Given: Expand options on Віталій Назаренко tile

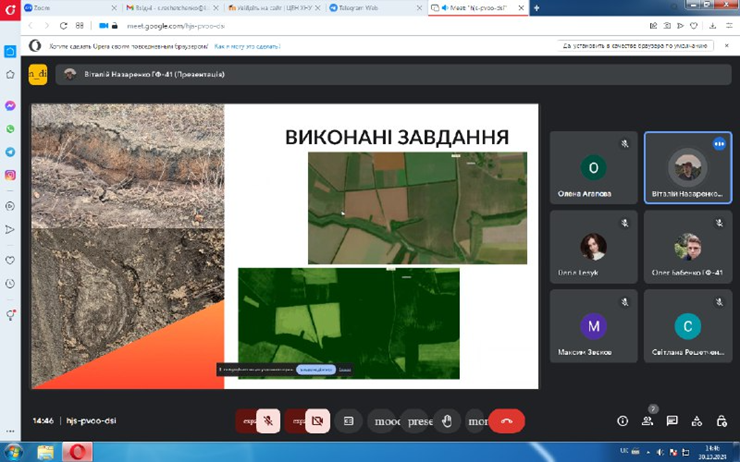Looking at the screenshot, I should (x=718, y=144).
